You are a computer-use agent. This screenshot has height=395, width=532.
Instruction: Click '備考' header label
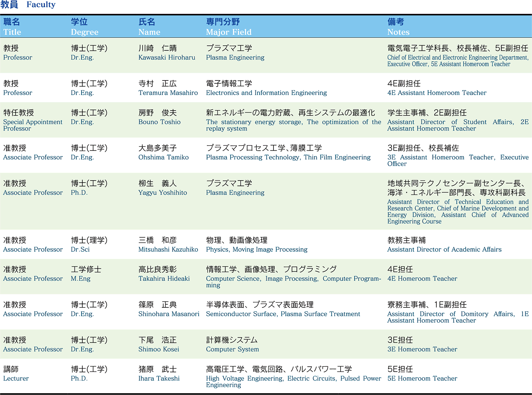(395, 22)
